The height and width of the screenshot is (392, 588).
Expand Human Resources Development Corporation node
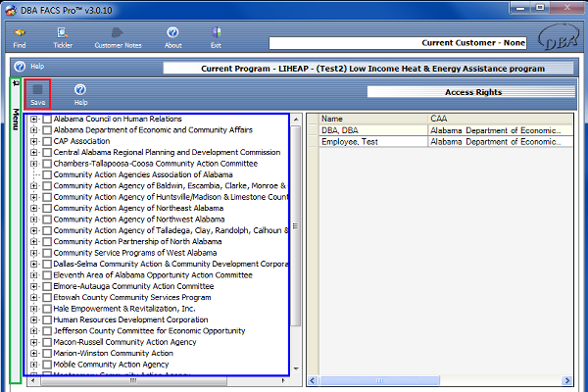pyautogui.click(x=34, y=320)
